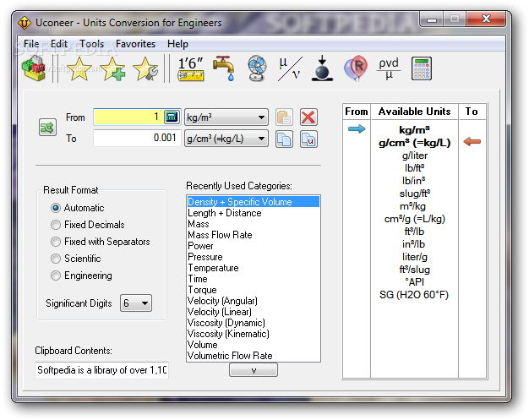Screen dimensions: 529x420
Task: Open the R balloon gas constant tool
Action: 356,68
